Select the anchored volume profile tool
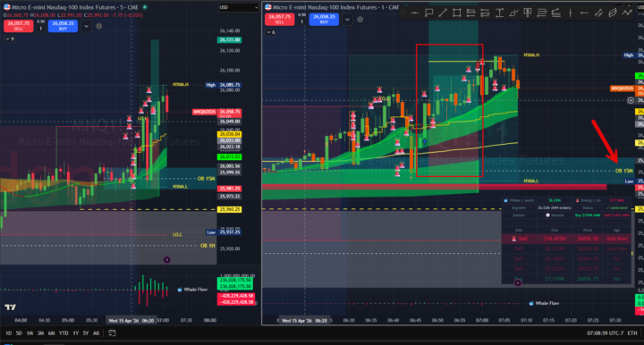This screenshot has width=644, height=345. tap(528, 13)
